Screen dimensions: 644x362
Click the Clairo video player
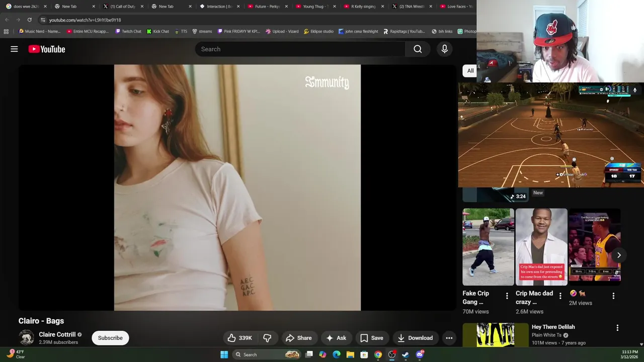(237, 188)
